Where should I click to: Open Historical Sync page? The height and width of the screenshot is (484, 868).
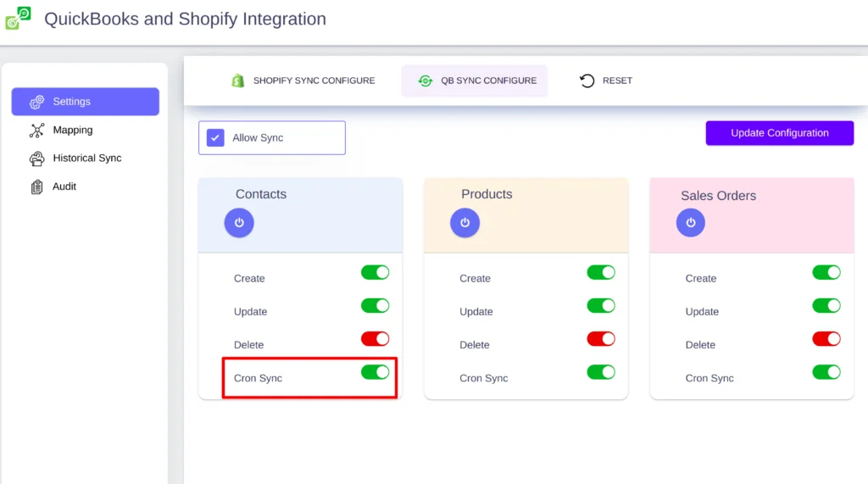(86, 159)
